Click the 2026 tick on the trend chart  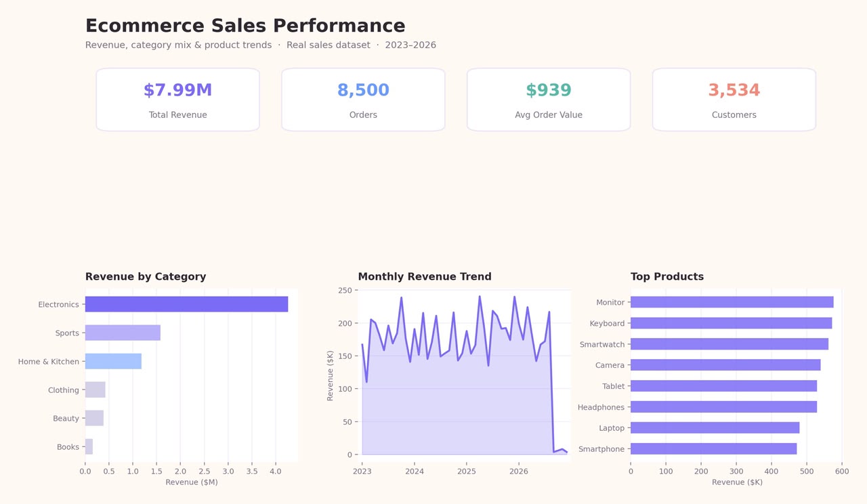coord(518,471)
